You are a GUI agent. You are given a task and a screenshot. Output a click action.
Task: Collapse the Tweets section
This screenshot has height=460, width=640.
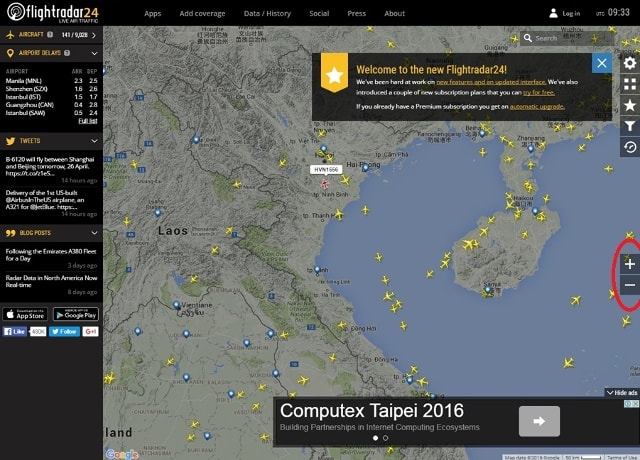(x=94, y=141)
